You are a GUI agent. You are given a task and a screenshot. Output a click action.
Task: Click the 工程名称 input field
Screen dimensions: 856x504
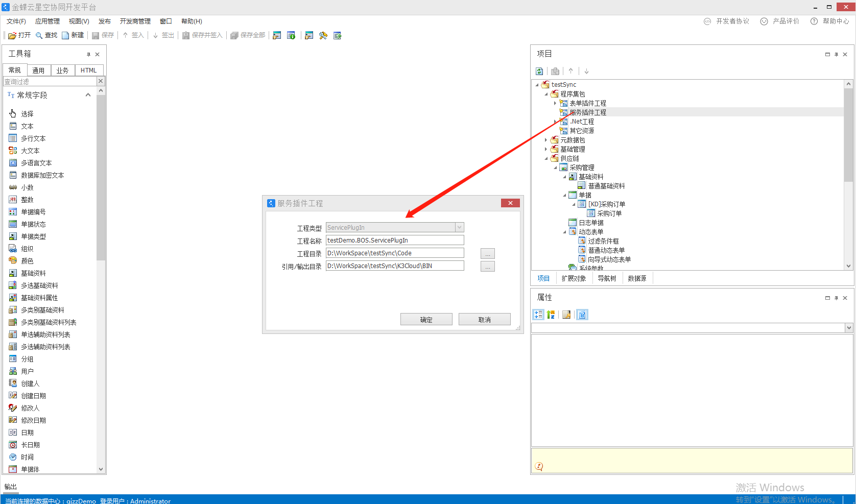(394, 241)
